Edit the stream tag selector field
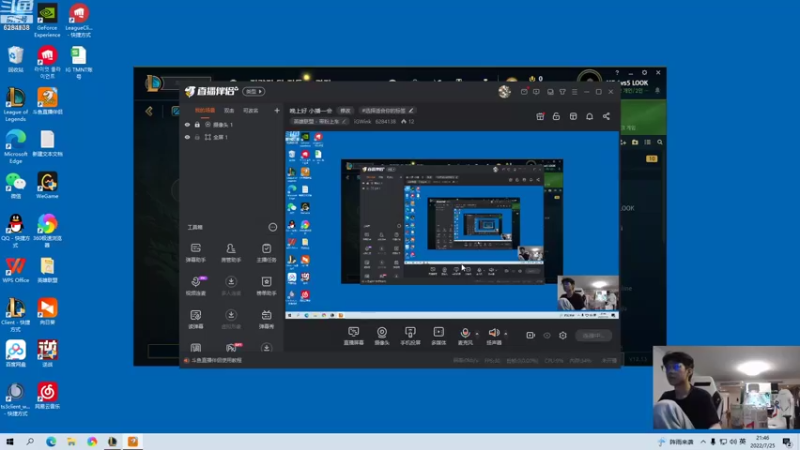Image resolution: width=800 pixels, height=450 pixels. pyautogui.click(x=387, y=111)
